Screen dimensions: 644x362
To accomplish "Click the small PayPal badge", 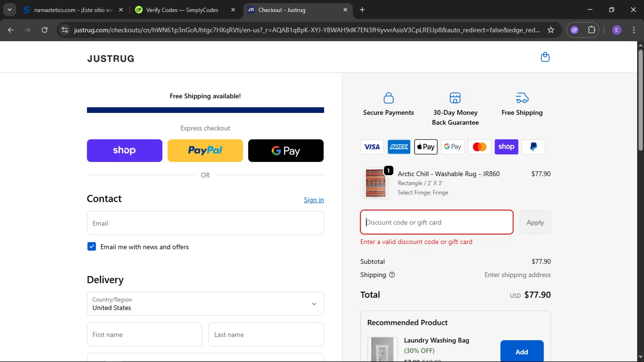I will click(533, 147).
